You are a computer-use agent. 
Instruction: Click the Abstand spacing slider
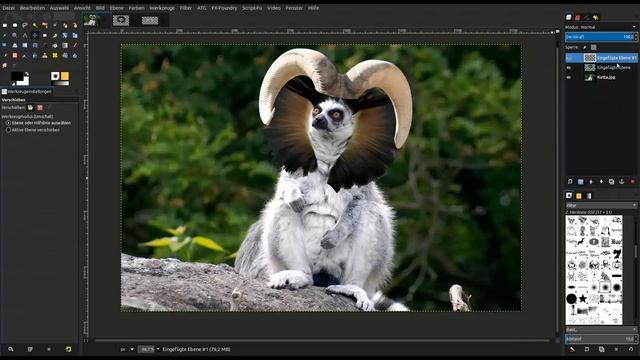pos(599,338)
